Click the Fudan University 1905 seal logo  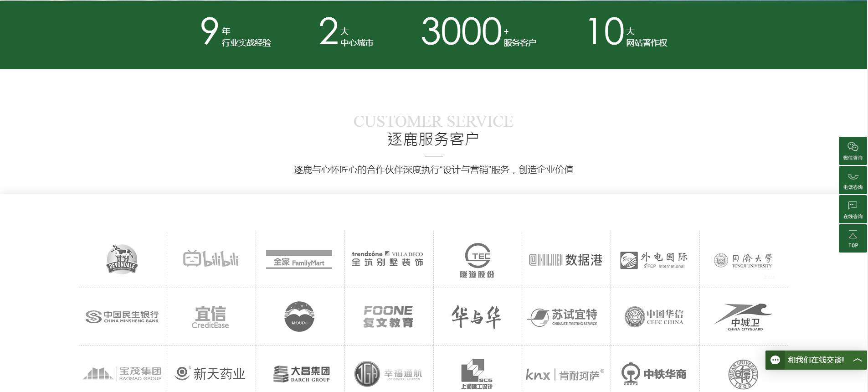point(743,374)
